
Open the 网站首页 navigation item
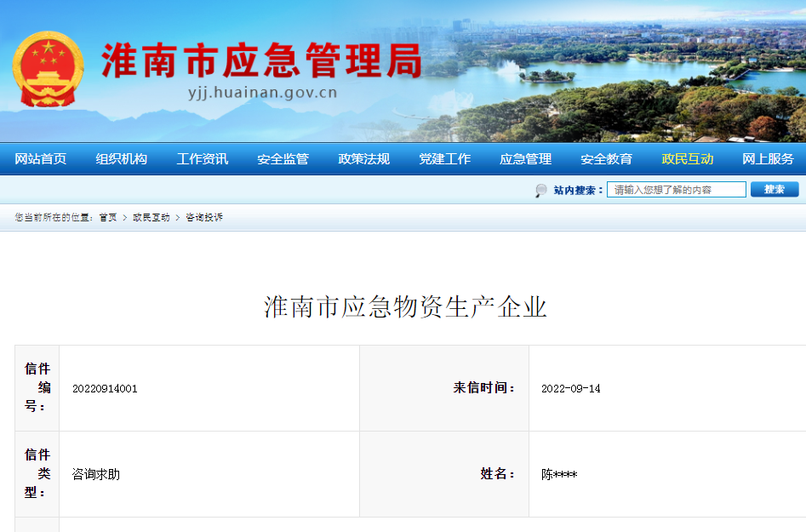pos(39,159)
